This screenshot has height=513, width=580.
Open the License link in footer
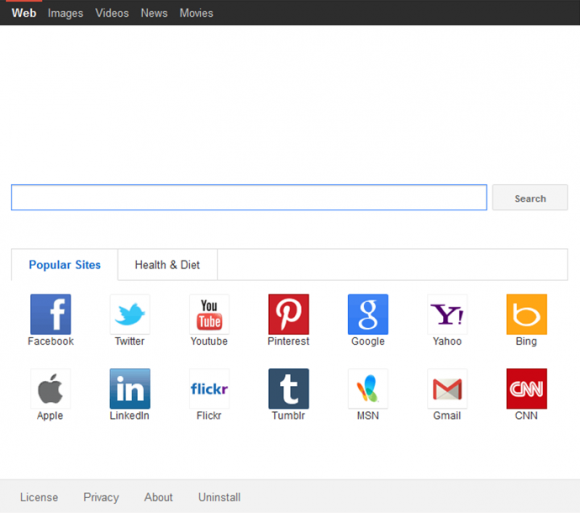(x=39, y=497)
